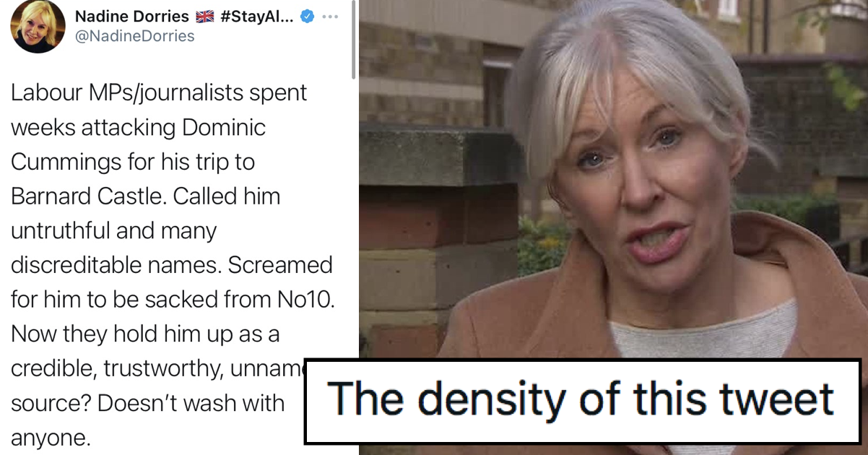Open the profile avatar picture
Viewport: 868px width, 455px height.
click(x=38, y=26)
